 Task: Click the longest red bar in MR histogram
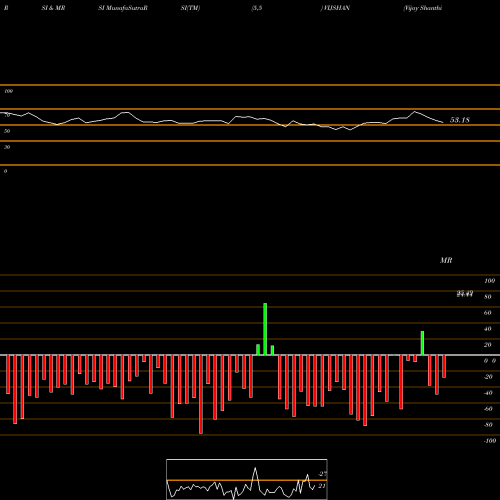(201, 394)
